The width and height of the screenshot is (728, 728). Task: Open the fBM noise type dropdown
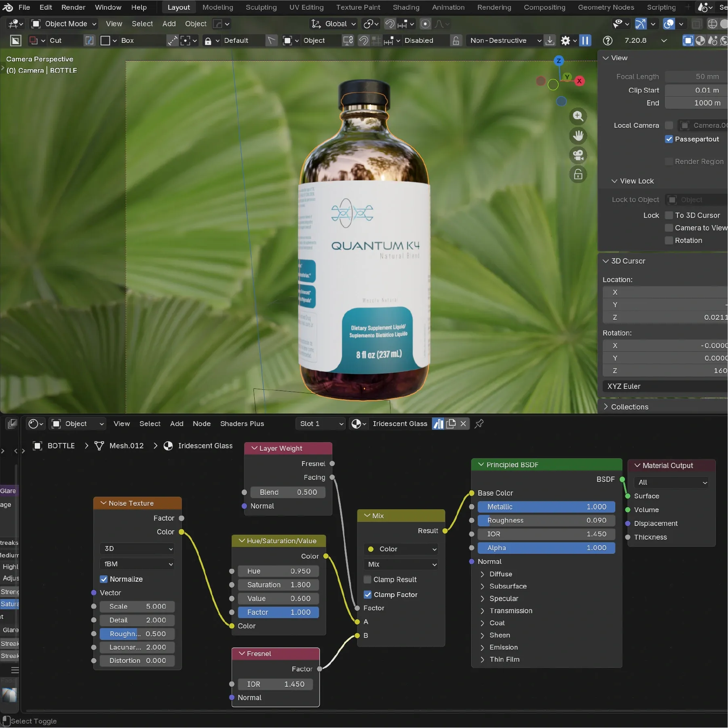point(137,564)
